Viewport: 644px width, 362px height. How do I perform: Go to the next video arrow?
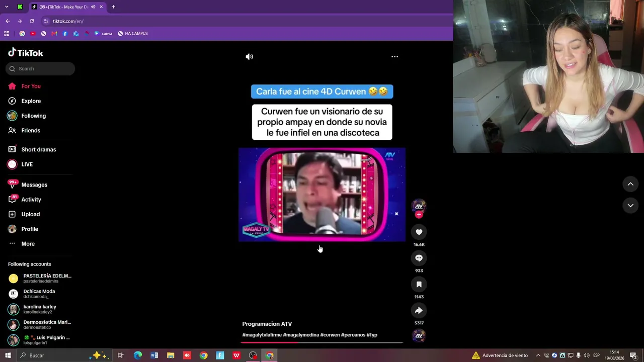(x=630, y=205)
